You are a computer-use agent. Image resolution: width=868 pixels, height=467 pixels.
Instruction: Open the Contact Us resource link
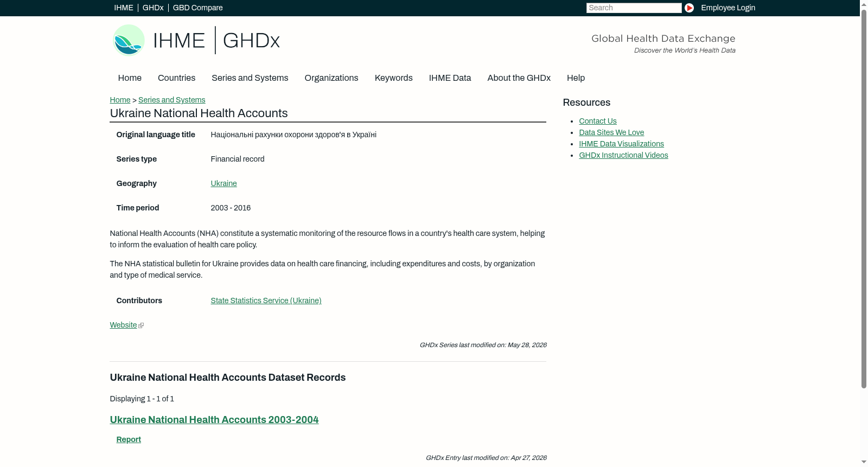(x=598, y=121)
